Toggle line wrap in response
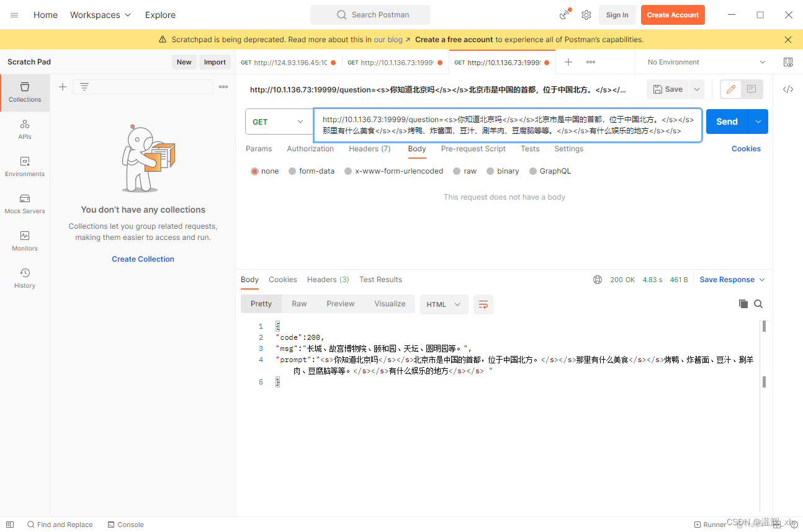The height and width of the screenshot is (532, 803). 483,304
